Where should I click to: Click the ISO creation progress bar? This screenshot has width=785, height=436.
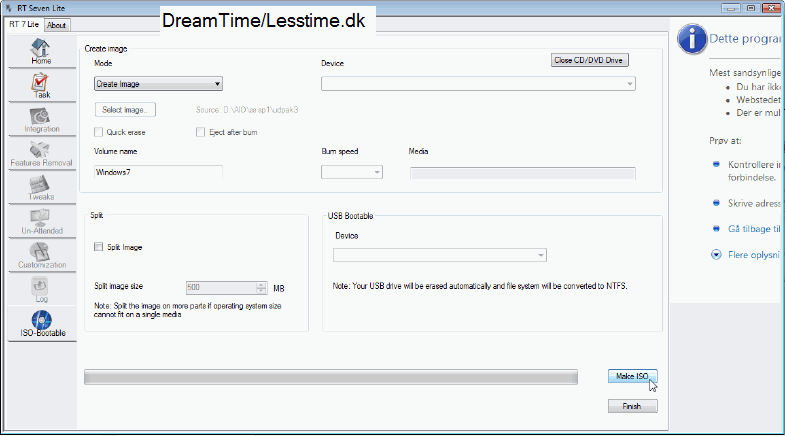331,377
